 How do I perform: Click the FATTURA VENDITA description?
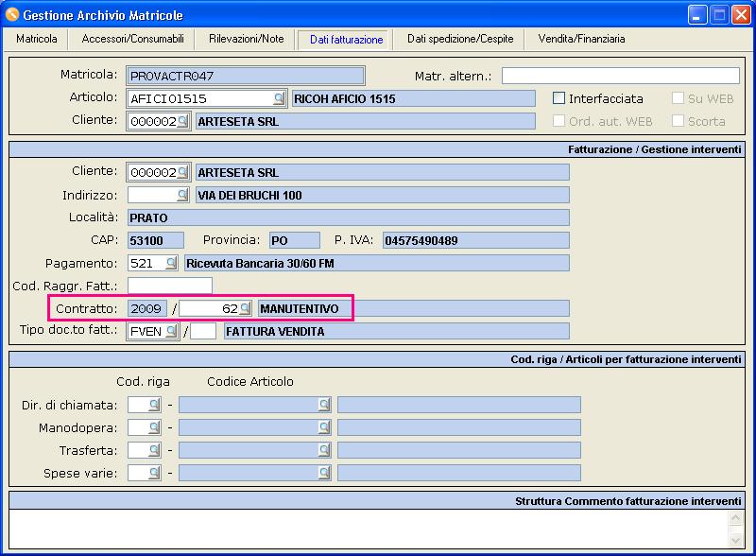(396, 331)
